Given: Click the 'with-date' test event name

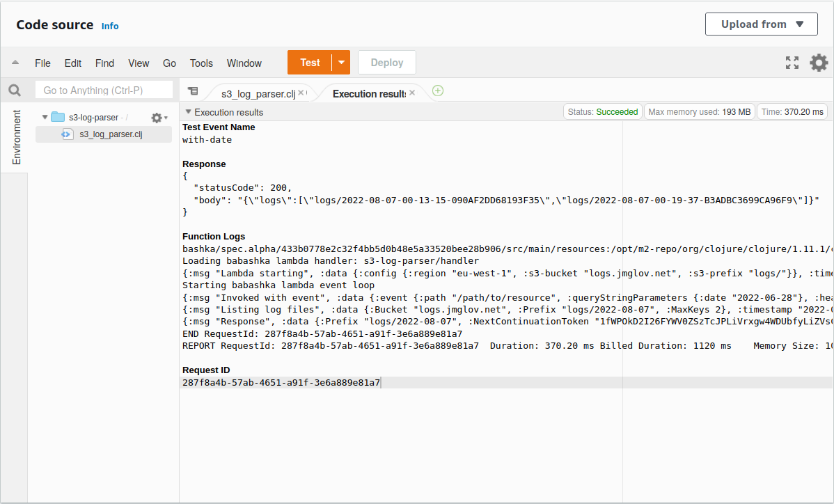Looking at the screenshot, I should [207, 140].
